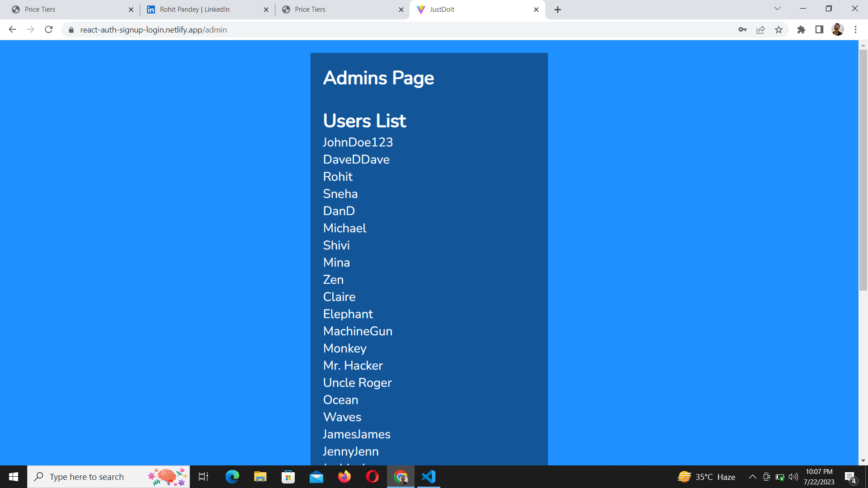Click the browser reload button

pyautogui.click(x=49, y=30)
